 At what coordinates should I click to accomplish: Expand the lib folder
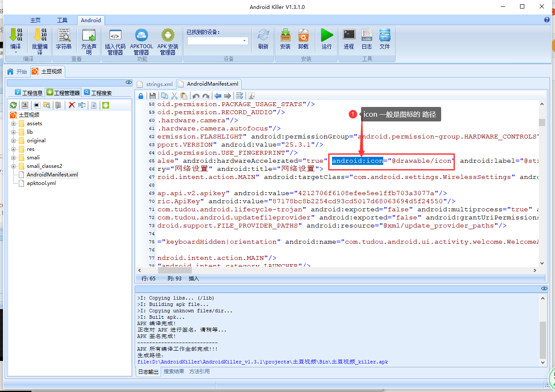14,132
